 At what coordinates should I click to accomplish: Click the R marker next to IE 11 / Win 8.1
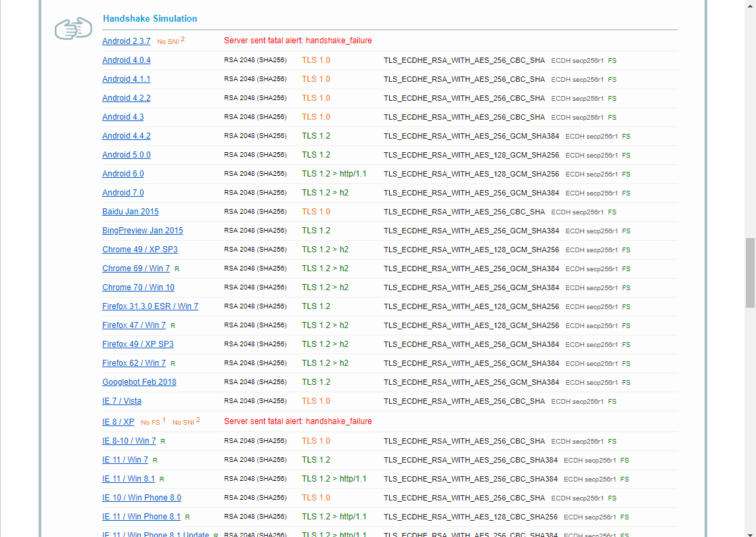click(x=162, y=480)
